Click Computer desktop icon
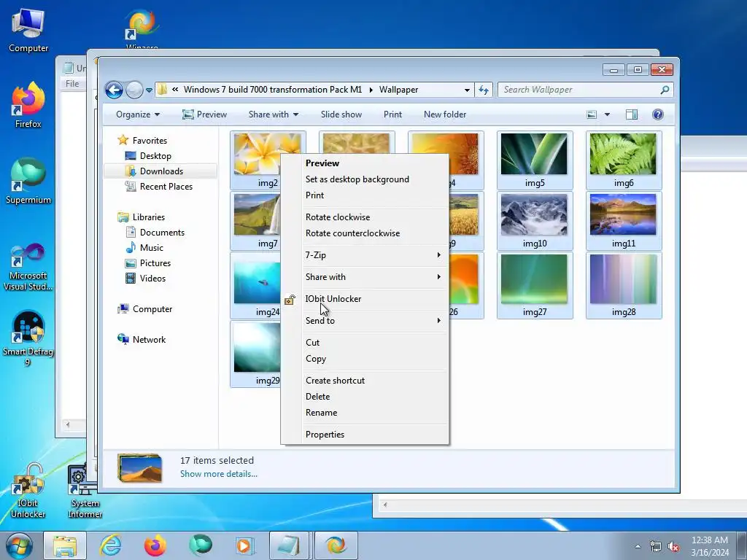 click(28, 29)
